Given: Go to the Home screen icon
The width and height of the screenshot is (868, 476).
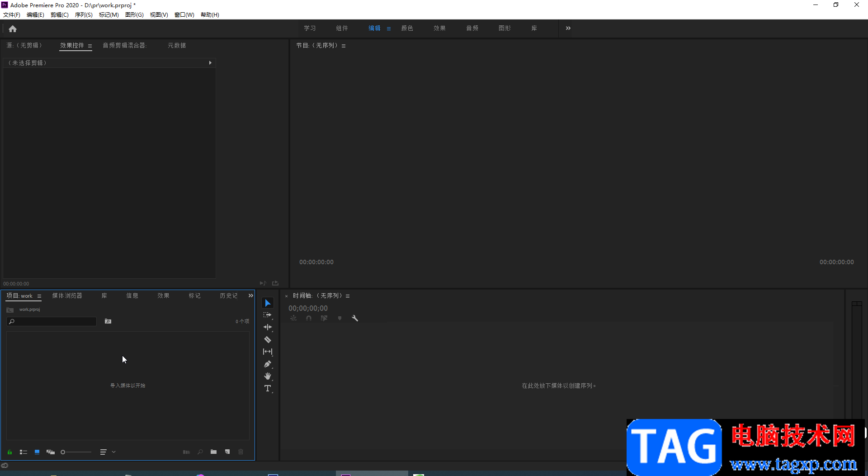Looking at the screenshot, I should tap(13, 29).
